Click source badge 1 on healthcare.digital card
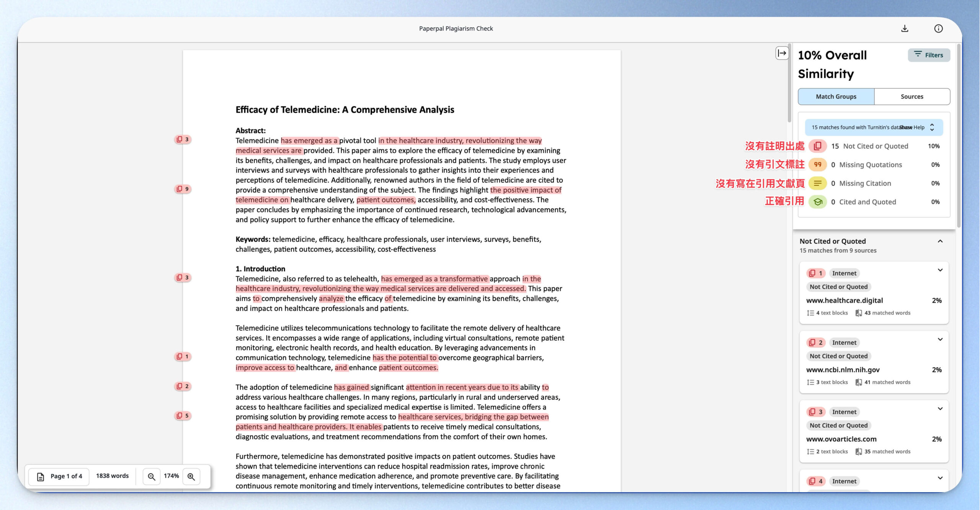Viewport: 980px width, 510px height. [816, 273]
